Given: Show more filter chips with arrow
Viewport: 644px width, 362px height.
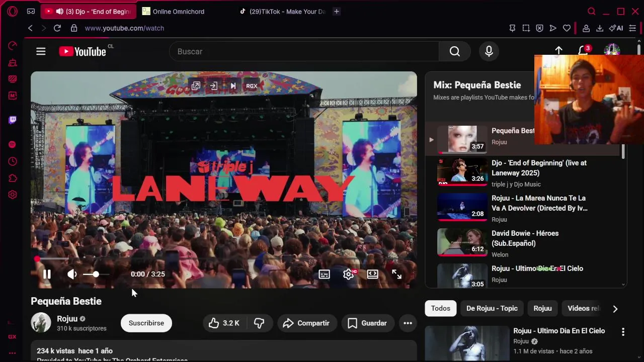Looking at the screenshot, I should click(615, 309).
